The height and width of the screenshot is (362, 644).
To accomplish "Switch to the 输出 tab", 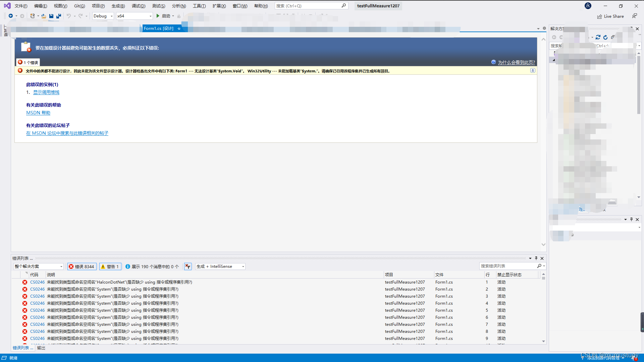I will 41,348.
